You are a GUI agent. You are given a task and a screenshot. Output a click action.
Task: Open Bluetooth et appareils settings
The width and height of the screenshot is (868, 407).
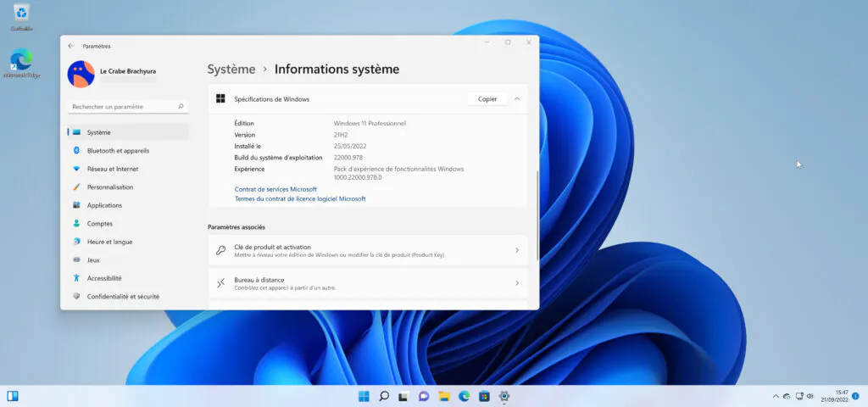click(129, 151)
